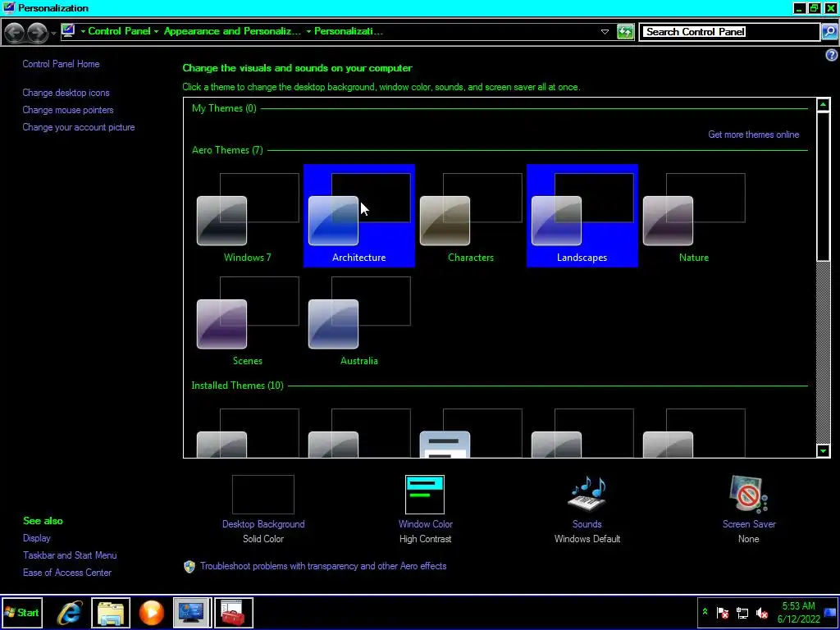Screen dimensions: 840x630
Task: Open Screen Saver settings icon
Action: 748,495
